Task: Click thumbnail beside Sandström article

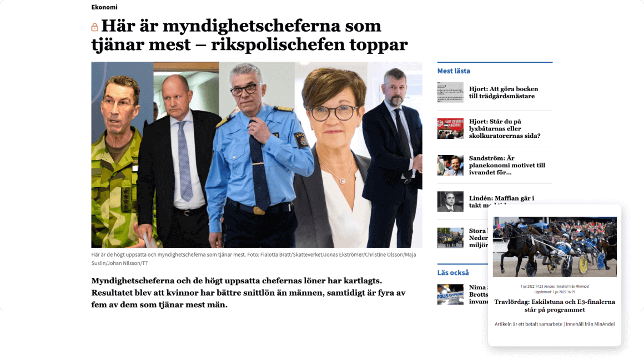Action: (x=450, y=165)
